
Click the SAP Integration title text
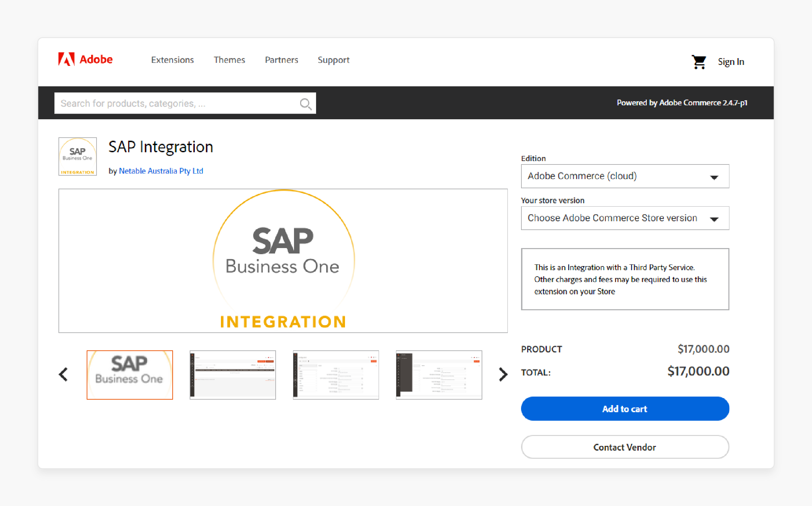(161, 147)
